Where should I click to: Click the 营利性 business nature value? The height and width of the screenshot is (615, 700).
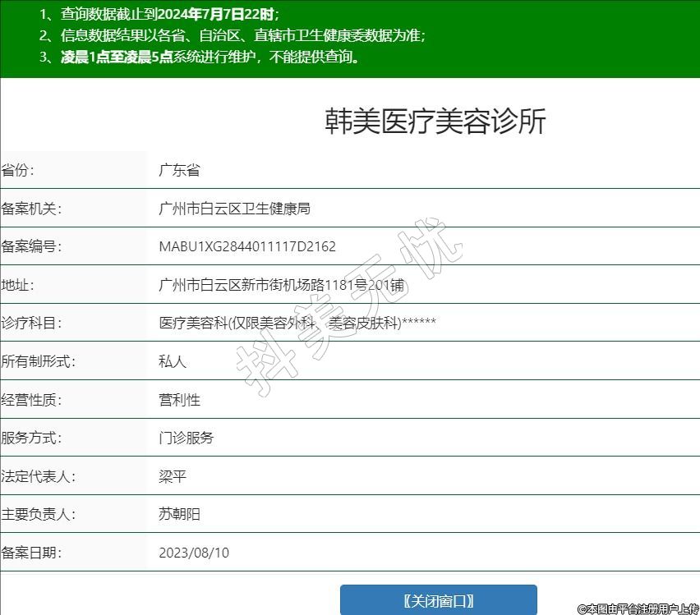(x=179, y=400)
